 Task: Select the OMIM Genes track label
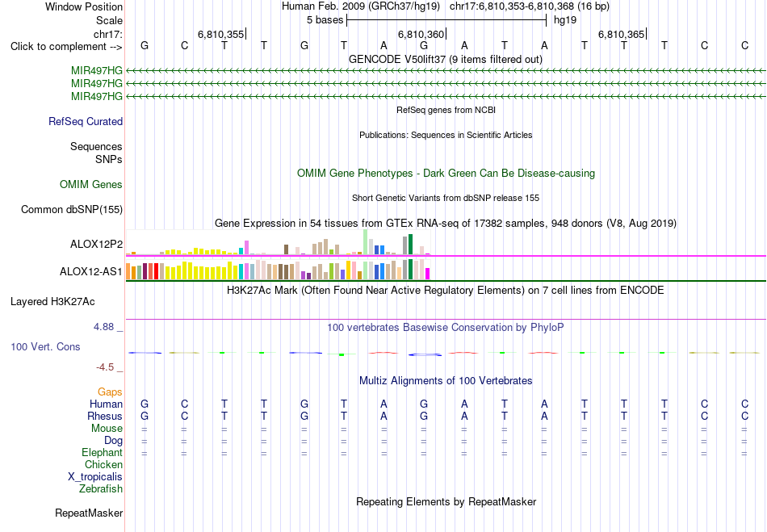(x=91, y=184)
